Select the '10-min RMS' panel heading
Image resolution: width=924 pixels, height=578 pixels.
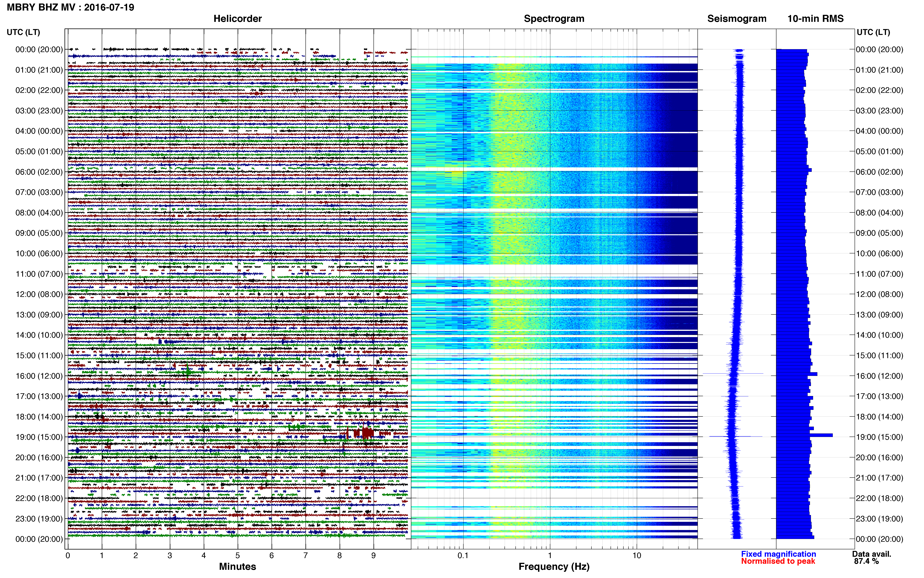point(816,19)
